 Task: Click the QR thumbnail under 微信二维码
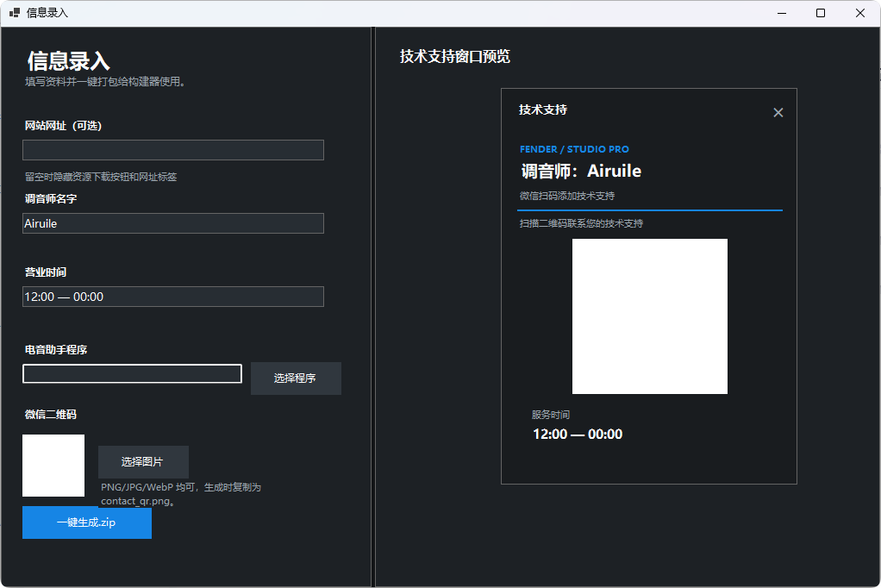pos(53,466)
